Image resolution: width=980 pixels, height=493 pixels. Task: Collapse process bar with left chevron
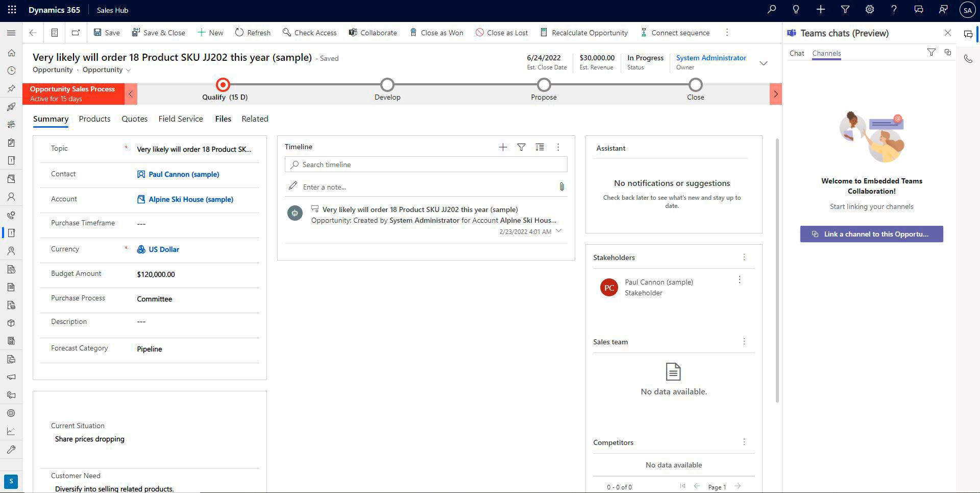pyautogui.click(x=131, y=94)
